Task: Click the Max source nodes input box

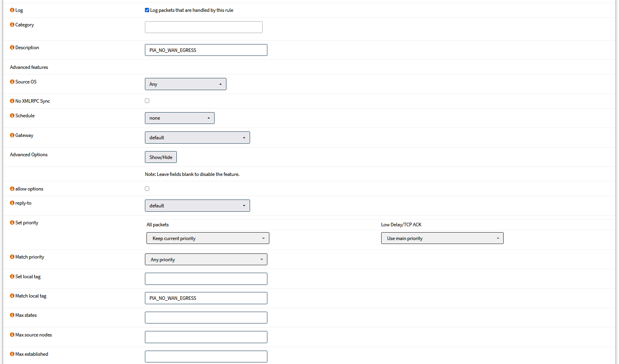Action: pos(206,337)
